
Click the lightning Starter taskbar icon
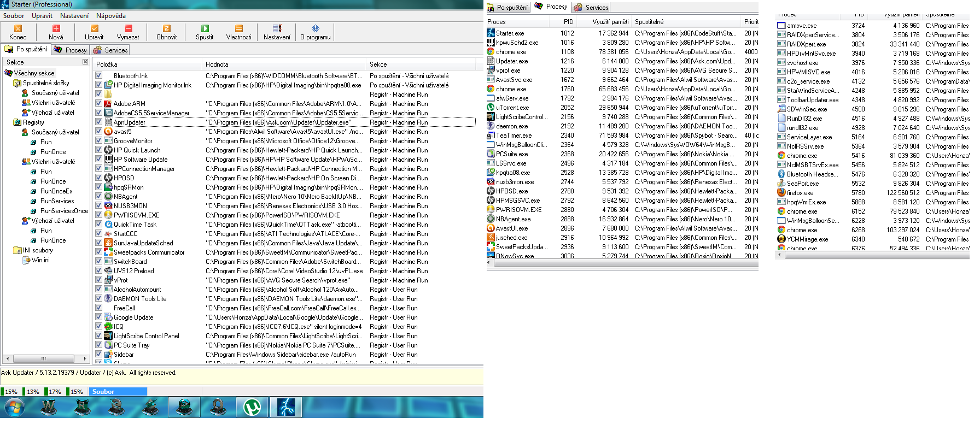[x=286, y=407]
